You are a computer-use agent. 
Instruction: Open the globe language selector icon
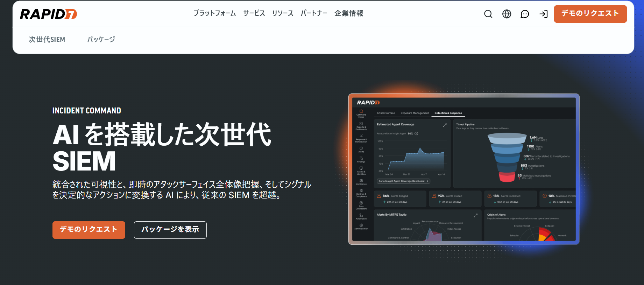pos(507,14)
